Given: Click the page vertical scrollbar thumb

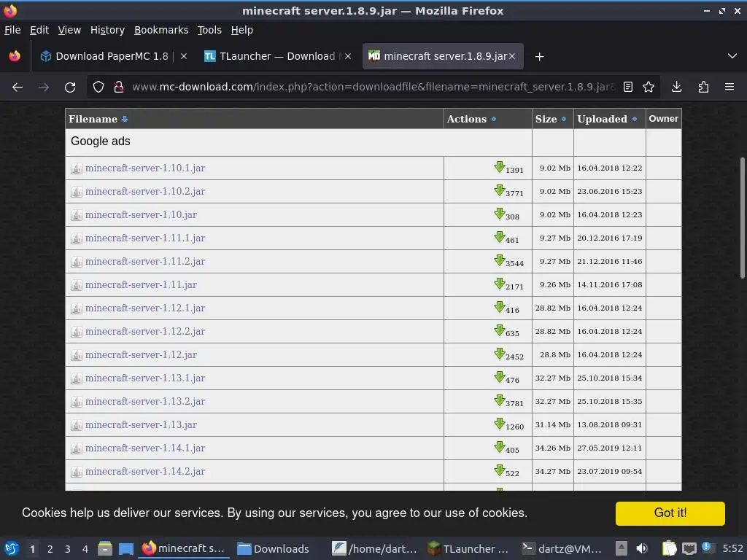Looking at the screenshot, I should pyautogui.click(x=742, y=217).
